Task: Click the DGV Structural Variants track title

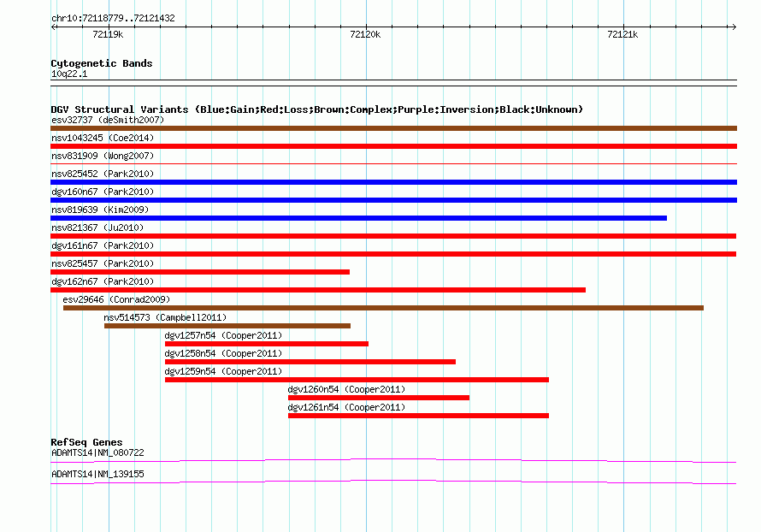Action: 316,109
